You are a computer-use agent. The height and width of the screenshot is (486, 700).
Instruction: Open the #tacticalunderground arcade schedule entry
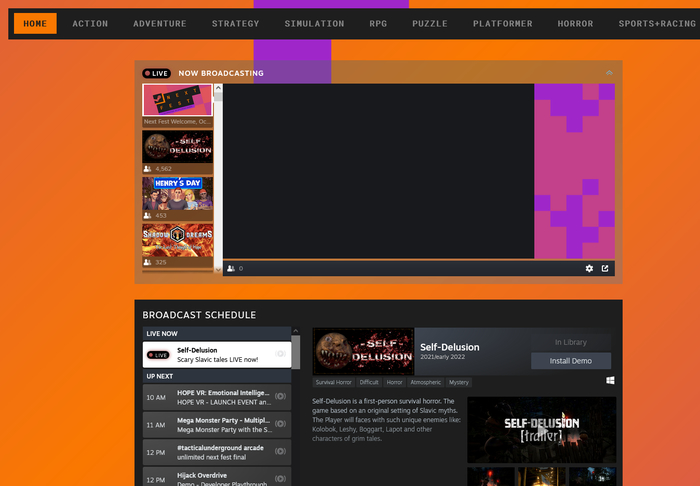click(217, 453)
